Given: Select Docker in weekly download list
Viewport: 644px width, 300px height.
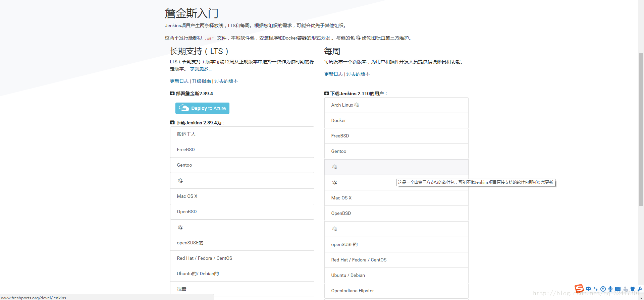Looking at the screenshot, I should point(396,120).
